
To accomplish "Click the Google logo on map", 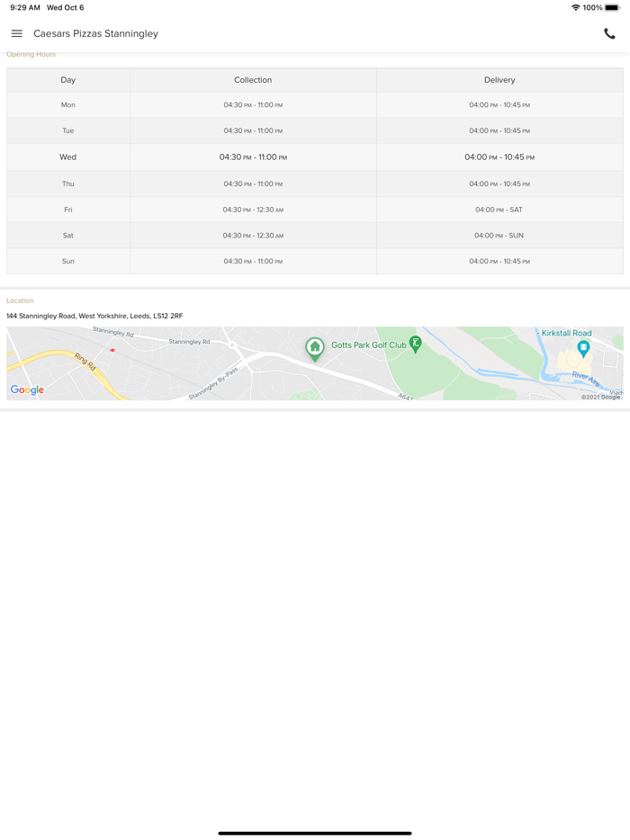I will click(27, 389).
